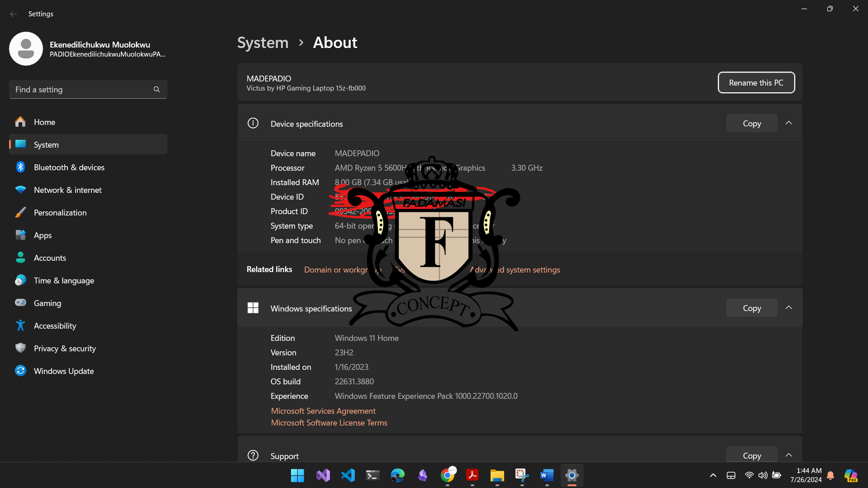Click System in the breadcrumb
Viewport: 868px width, 488px height.
(262, 43)
